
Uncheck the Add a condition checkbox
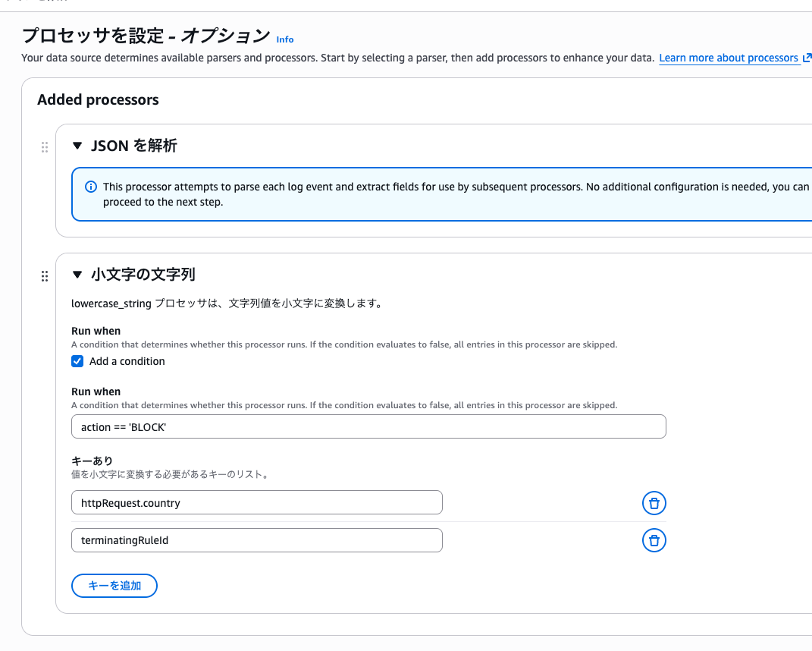click(x=77, y=361)
